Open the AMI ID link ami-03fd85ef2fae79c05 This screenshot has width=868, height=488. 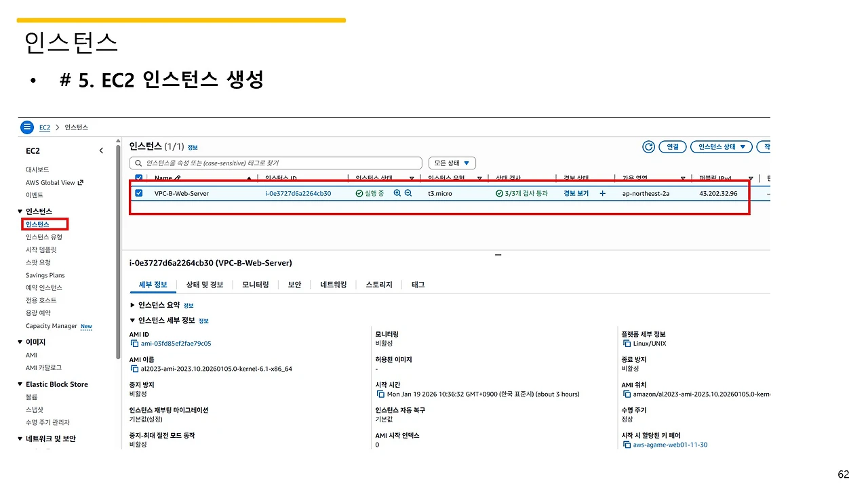[176, 344]
